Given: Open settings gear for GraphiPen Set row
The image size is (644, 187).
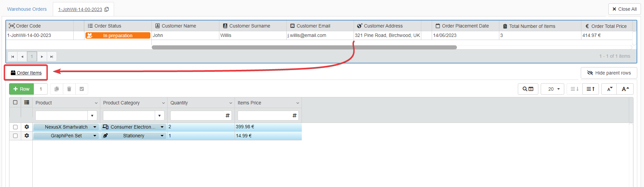Looking at the screenshot, I should point(27,136).
